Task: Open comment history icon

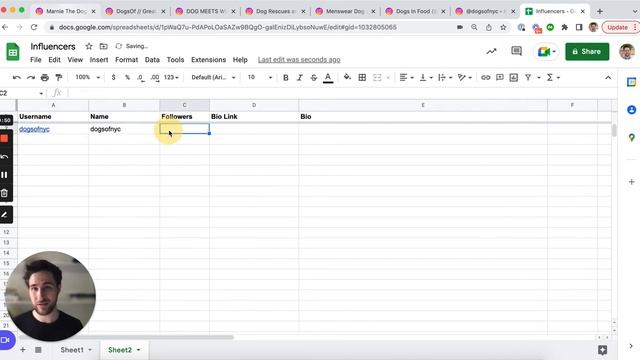Action: 516,51
